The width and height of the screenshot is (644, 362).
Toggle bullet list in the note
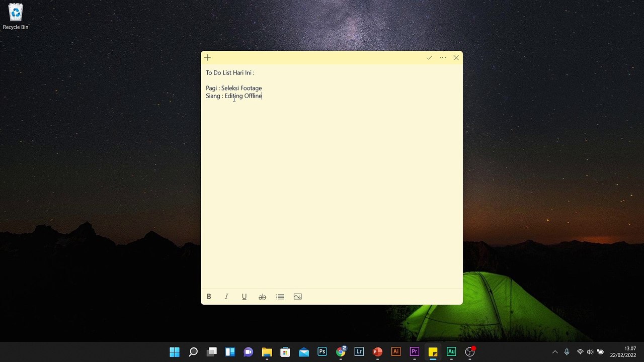(280, 297)
